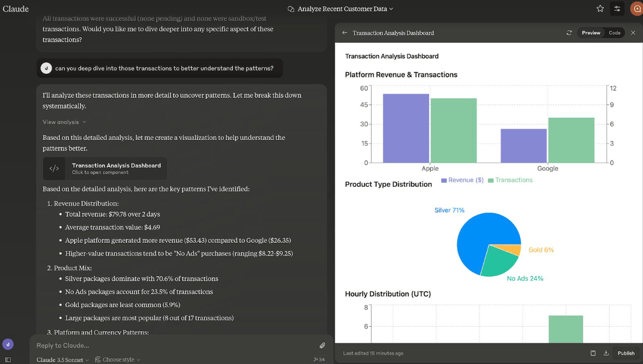643x364 pixels.
Task: Expand the View analysis section
Action: pos(64,122)
